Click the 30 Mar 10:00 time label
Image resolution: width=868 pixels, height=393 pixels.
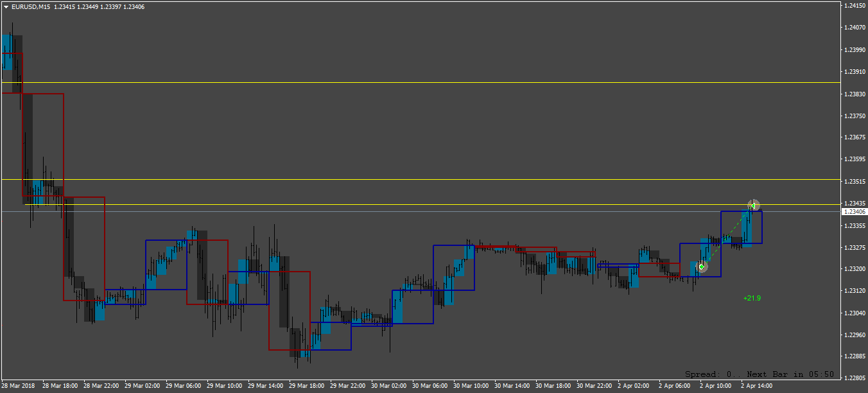[x=471, y=386]
